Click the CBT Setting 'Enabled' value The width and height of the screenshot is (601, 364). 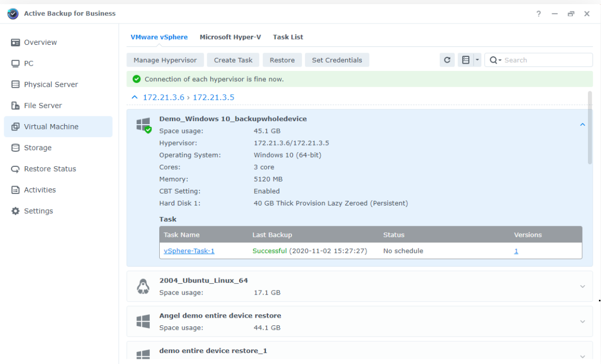(266, 191)
